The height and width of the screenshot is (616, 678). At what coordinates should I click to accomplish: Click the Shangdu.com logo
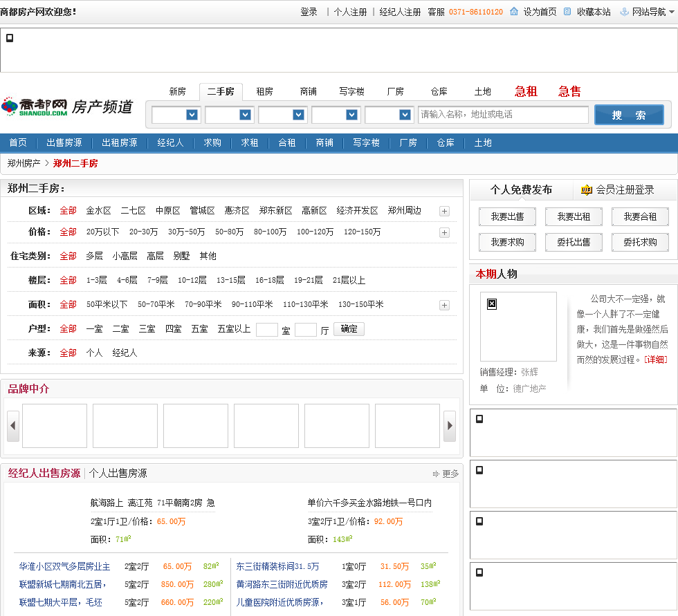[35, 106]
